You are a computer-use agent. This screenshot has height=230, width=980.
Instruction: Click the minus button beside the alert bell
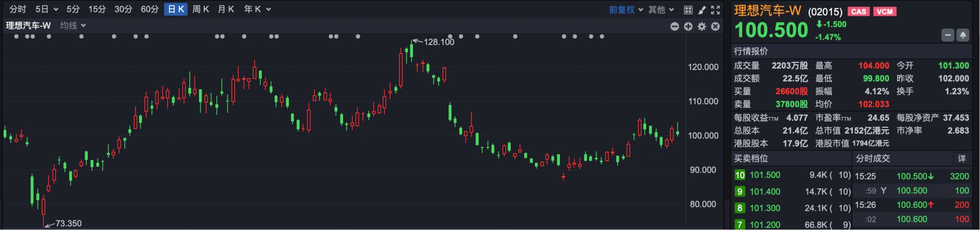point(948,35)
